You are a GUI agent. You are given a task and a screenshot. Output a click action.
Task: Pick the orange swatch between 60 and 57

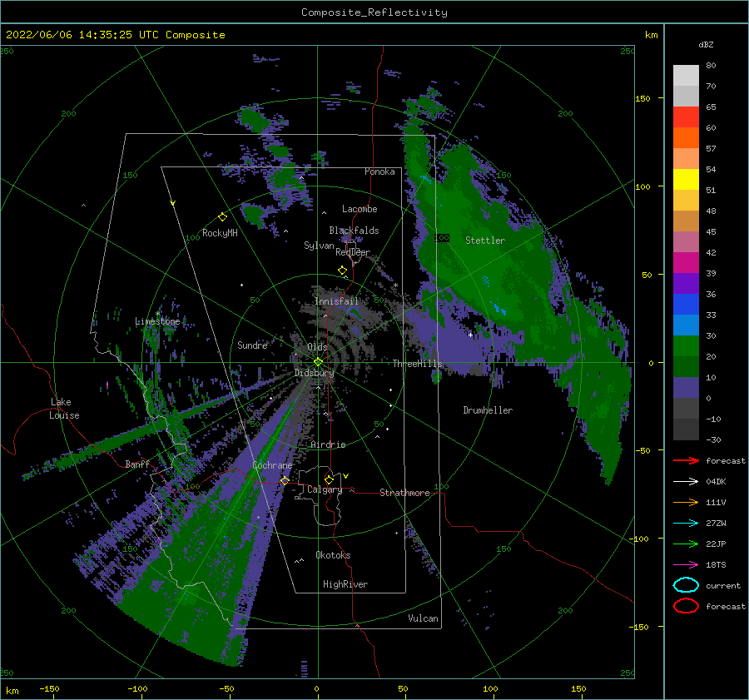click(x=686, y=137)
